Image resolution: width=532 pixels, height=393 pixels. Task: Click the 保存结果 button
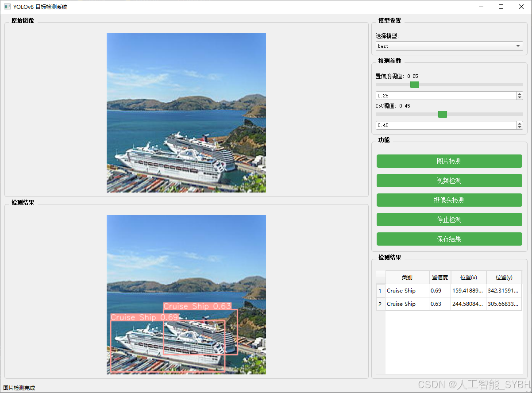point(449,239)
